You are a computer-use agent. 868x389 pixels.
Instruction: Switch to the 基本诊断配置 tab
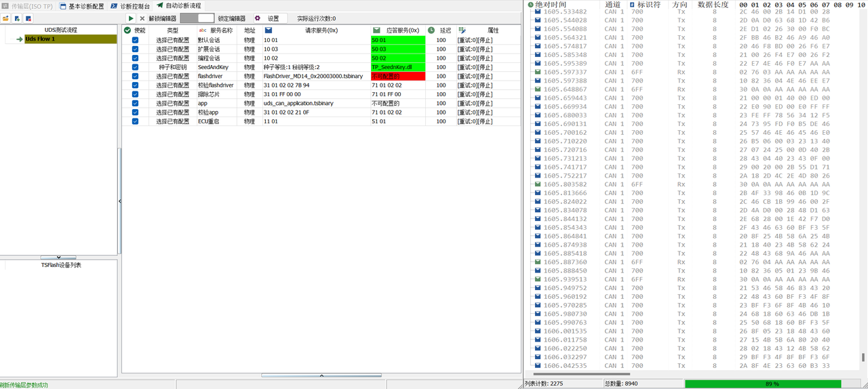[x=81, y=5]
